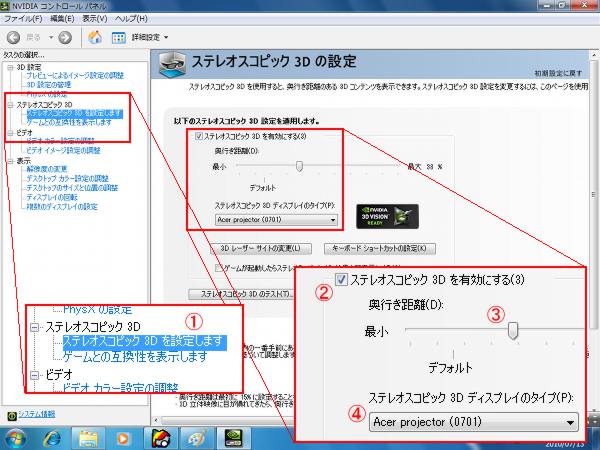Click the stereoscopic 3D glasses header icon

pos(172,64)
